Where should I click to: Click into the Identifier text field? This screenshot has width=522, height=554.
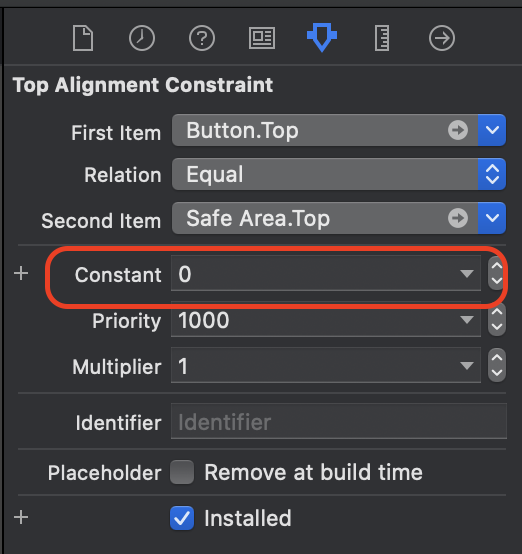point(339,421)
